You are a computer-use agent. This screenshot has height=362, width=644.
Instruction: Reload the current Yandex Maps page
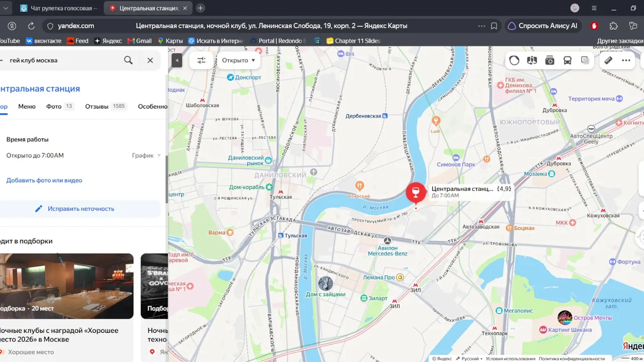click(x=31, y=26)
